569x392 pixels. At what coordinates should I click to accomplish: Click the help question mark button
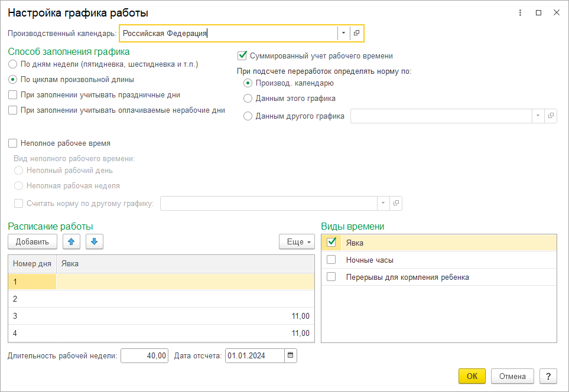[548, 376]
